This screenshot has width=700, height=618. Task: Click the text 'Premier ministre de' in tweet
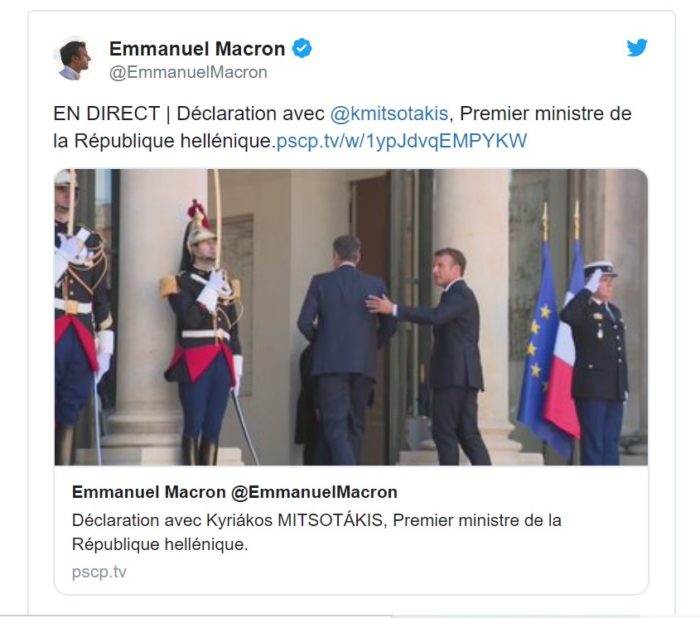click(x=546, y=113)
